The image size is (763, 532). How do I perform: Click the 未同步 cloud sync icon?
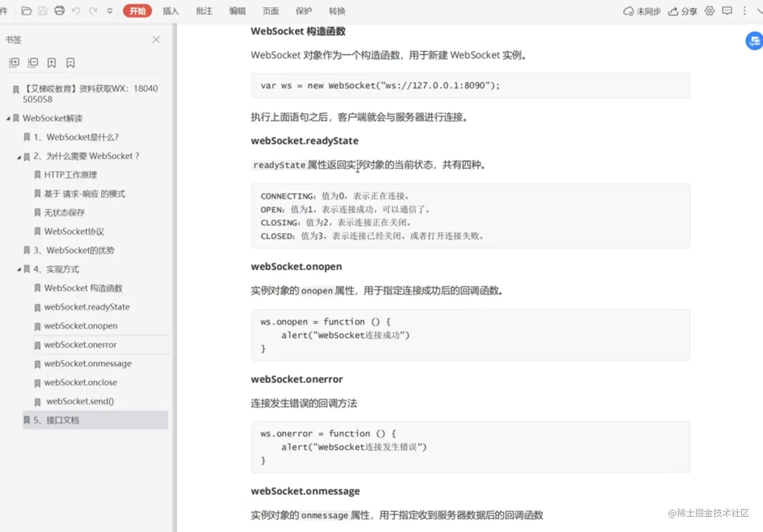[x=642, y=11]
